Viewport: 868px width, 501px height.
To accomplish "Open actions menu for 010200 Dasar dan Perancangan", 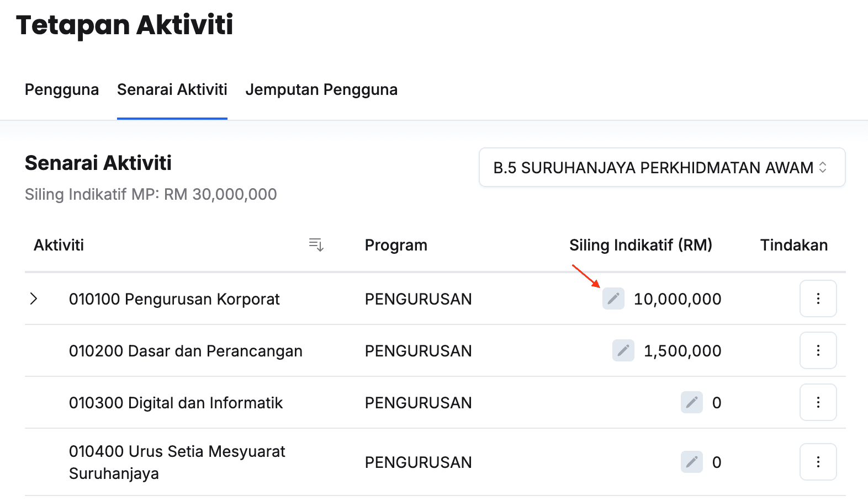I will point(818,350).
